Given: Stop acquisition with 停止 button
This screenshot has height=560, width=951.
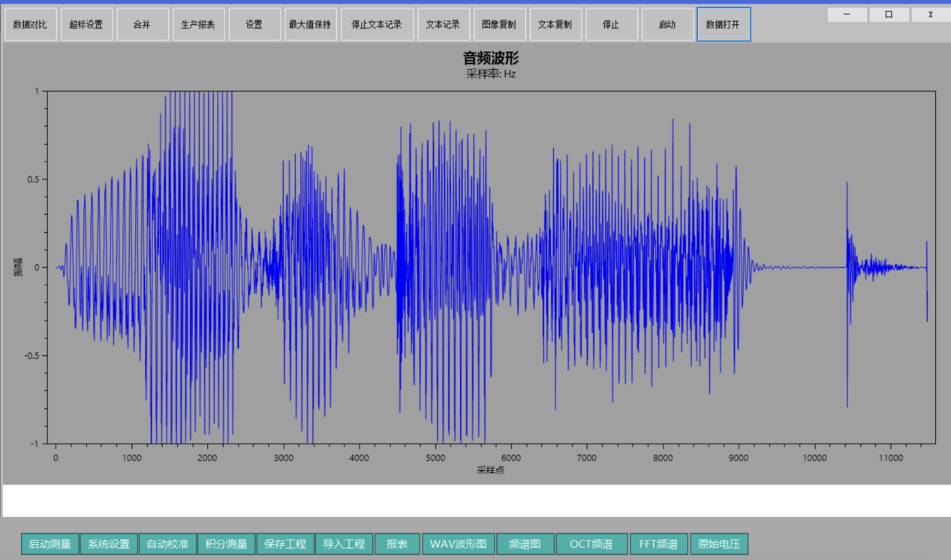Looking at the screenshot, I should (611, 25).
